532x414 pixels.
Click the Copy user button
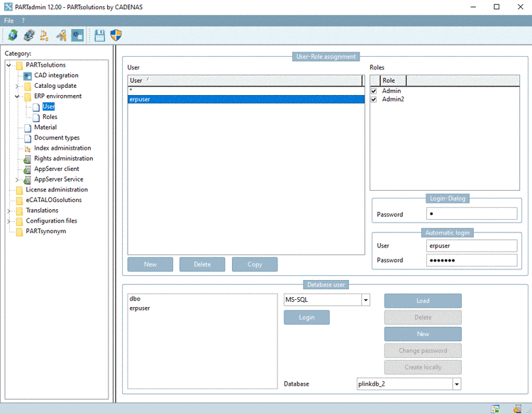[255, 264]
